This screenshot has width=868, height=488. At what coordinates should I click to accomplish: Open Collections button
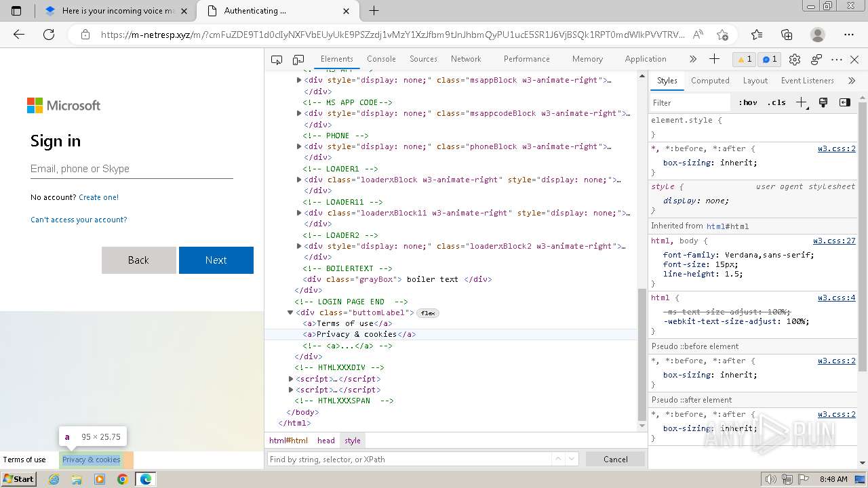click(x=787, y=35)
